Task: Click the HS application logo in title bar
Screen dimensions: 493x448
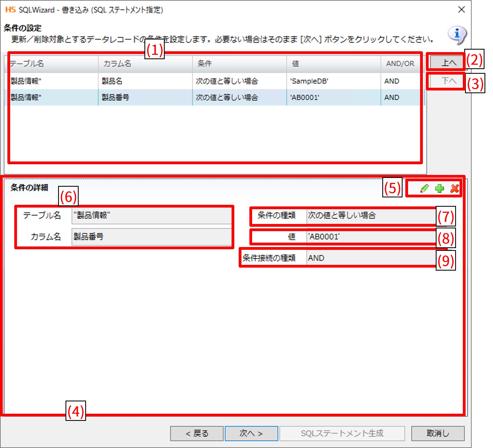Action: 10,10
